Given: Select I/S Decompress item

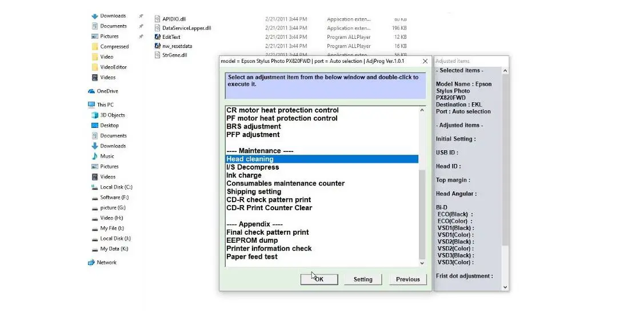Looking at the screenshot, I should point(253,167).
